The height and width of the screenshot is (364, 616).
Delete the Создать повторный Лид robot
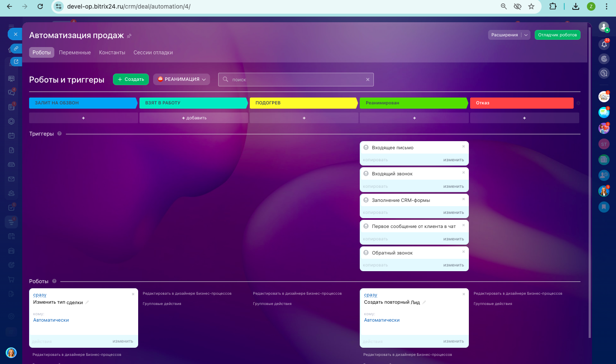[464, 294]
